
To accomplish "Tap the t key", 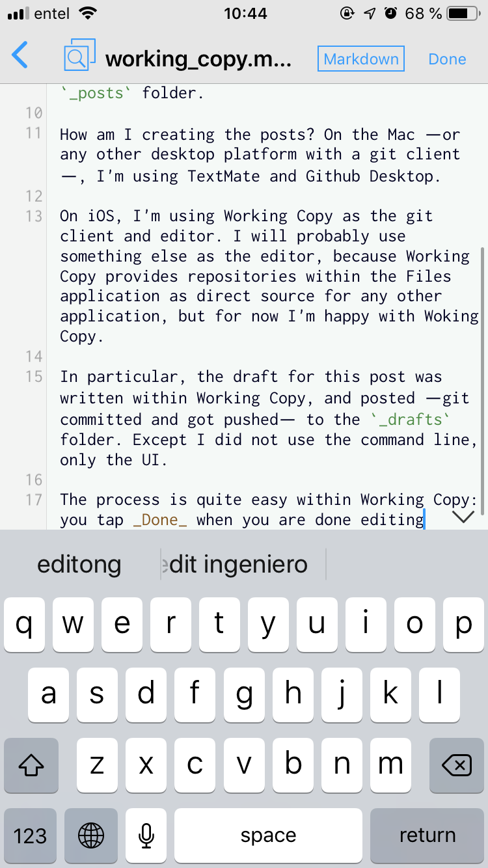I will click(219, 625).
